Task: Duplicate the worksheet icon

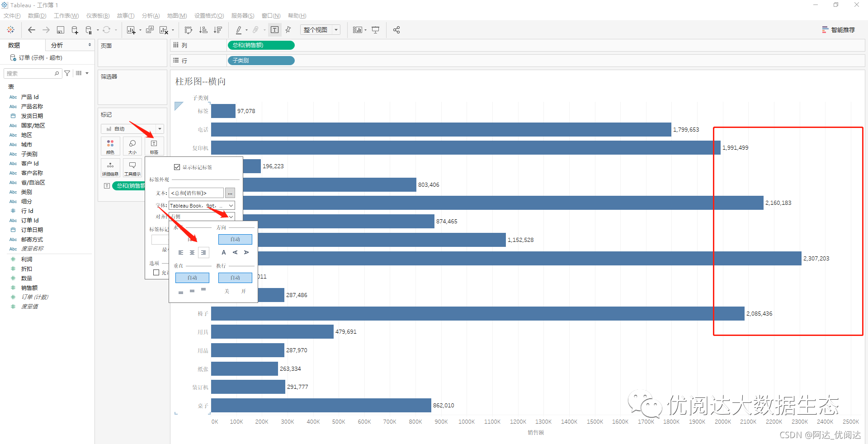Action: click(x=150, y=30)
